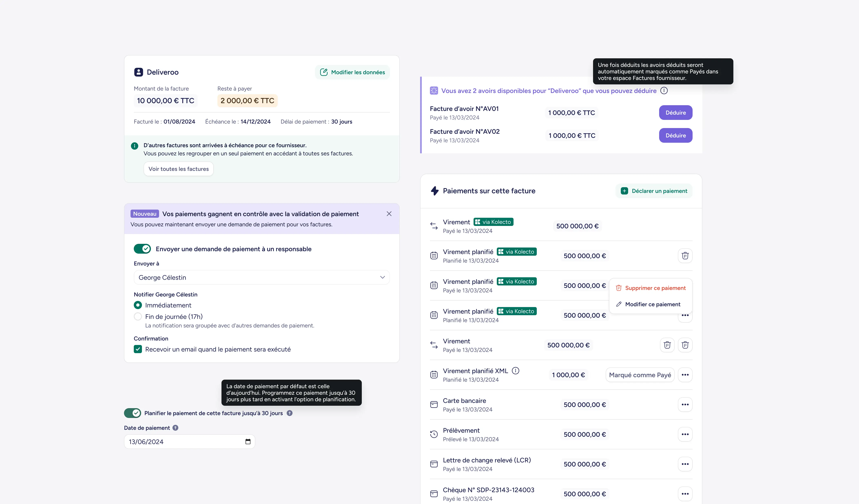
Task: Delete the first Virement planifié with trash icon
Action: pos(685,256)
